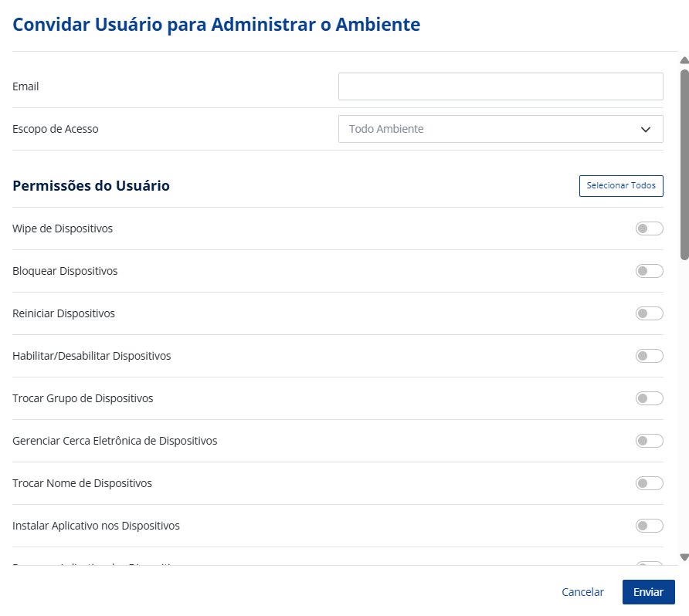Enable Trocar Nome de Dispositivos toggle
This screenshot has width=689, height=616.
pyautogui.click(x=649, y=483)
